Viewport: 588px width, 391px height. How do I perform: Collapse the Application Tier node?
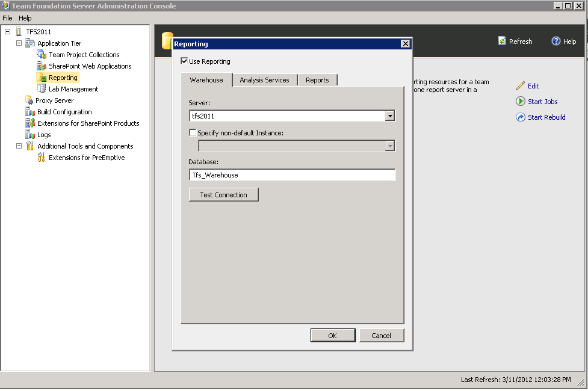pyautogui.click(x=19, y=43)
